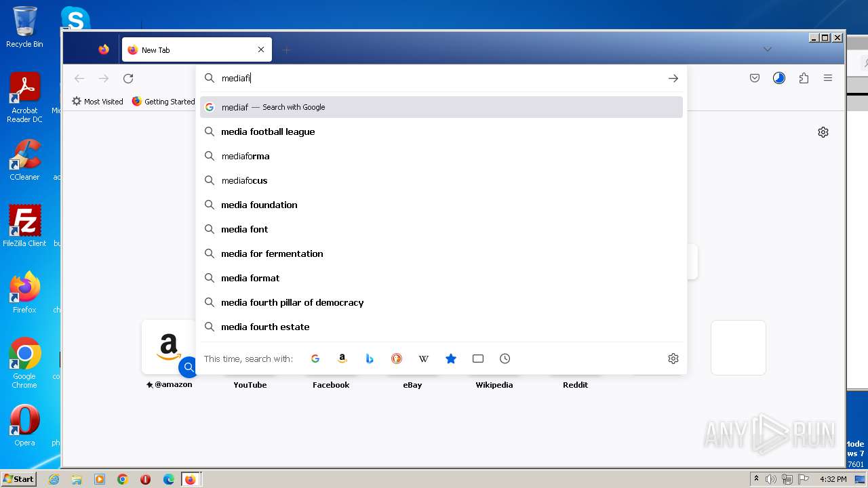
Task: Select 'mediafocus' suggestion
Action: click(441, 180)
